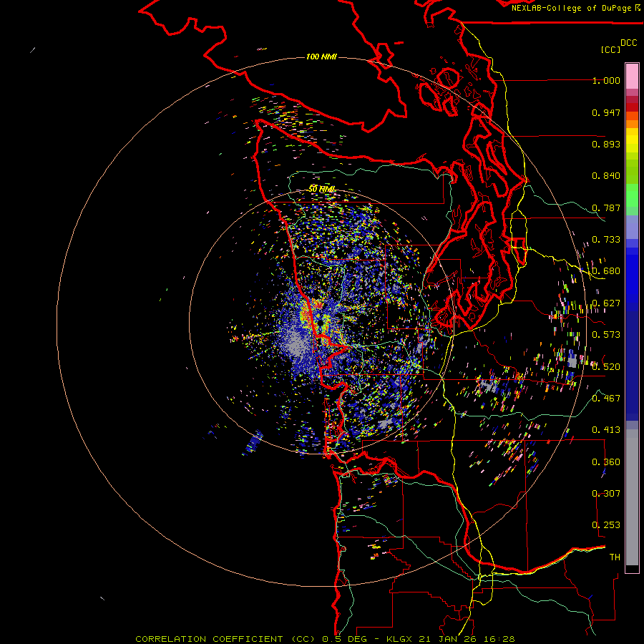Click the 0.307 value on the color scale
This screenshot has height=644, width=644.
606,494
